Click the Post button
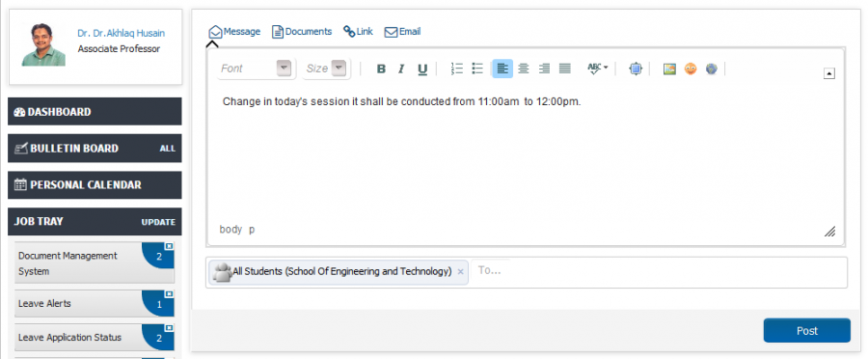This screenshot has width=868, height=359. click(x=806, y=331)
